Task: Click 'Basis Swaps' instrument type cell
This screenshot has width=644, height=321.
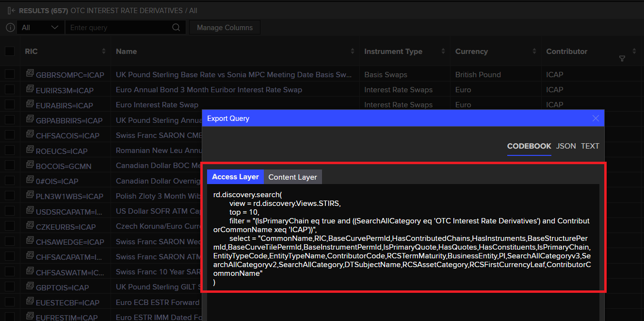Action: tap(386, 75)
